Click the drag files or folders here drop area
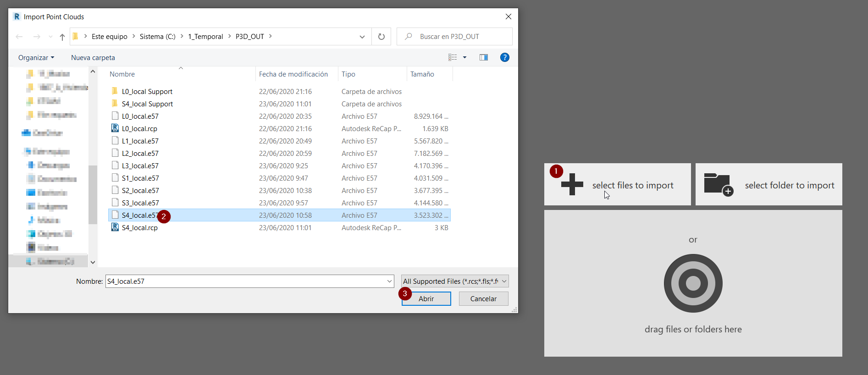This screenshot has width=868, height=375. pos(693,283)
